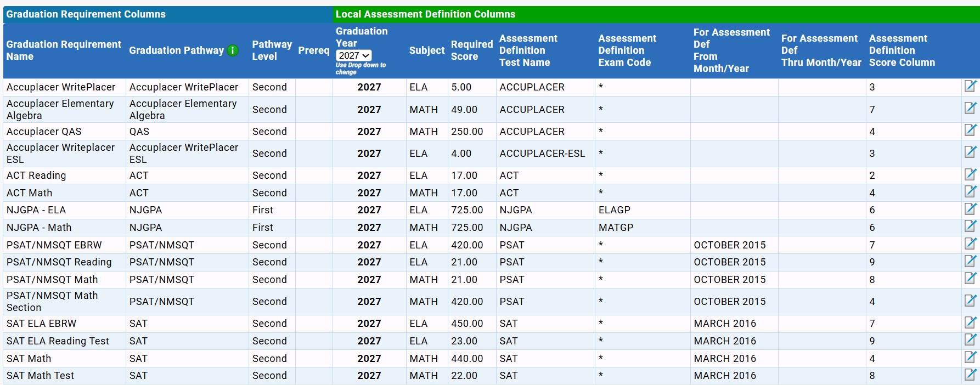Viewport: 980px width, 385px height.
Task: Select Local Assessment Definition Columns green banner
Action: point(656,14)
